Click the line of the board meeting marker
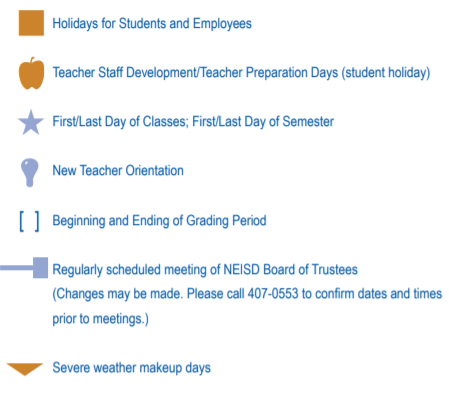This screenshot has height=396, width=449. pyautogui.click(x=17, y=268)
